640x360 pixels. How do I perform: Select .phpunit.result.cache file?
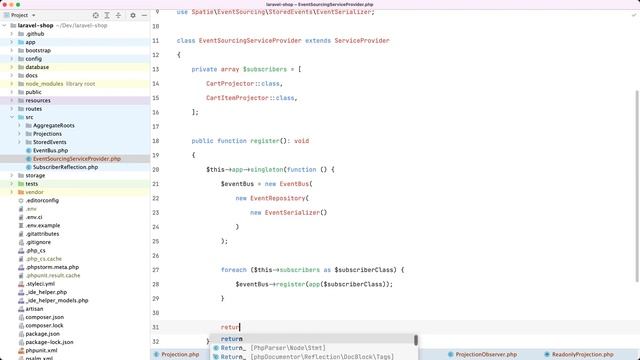pyautogui.click(x=53, y=276)
